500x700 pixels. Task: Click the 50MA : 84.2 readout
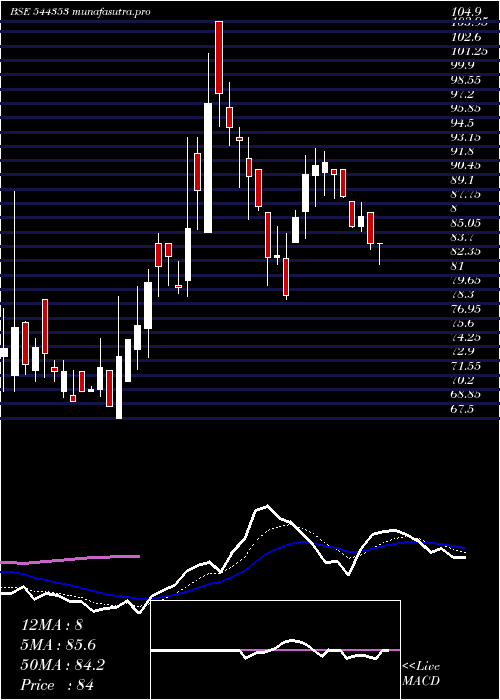(x=63, y=665)
